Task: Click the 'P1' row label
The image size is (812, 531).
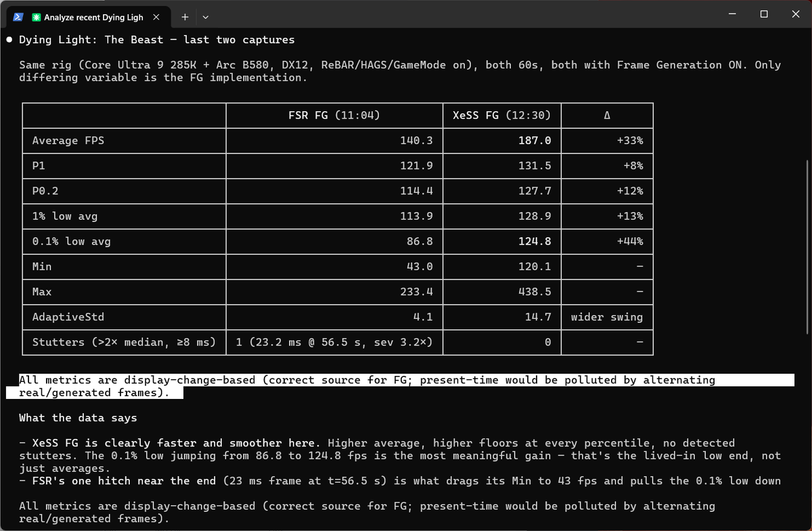Action: [x=39, y=165]
